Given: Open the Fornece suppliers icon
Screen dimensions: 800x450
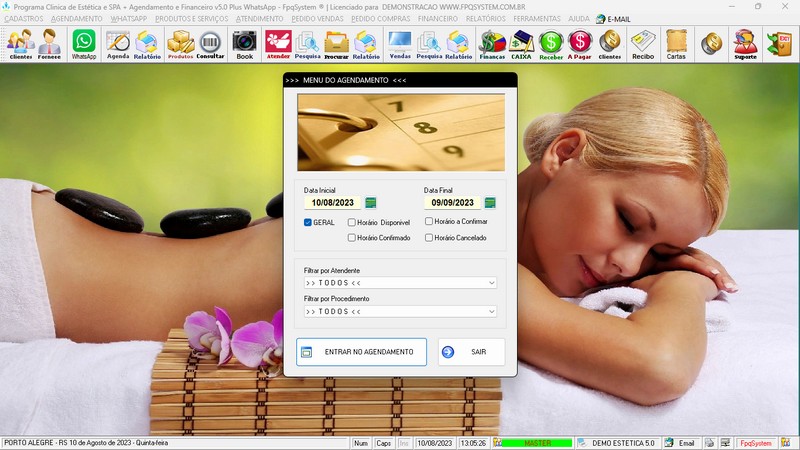Looking at the screenshot, I should click(x=49, y=44).
